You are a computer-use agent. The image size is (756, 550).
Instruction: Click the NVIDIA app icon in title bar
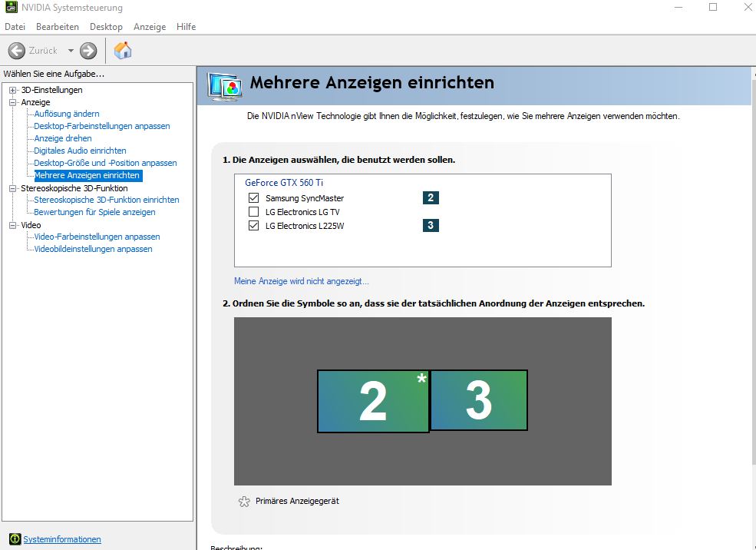(11, 7)
